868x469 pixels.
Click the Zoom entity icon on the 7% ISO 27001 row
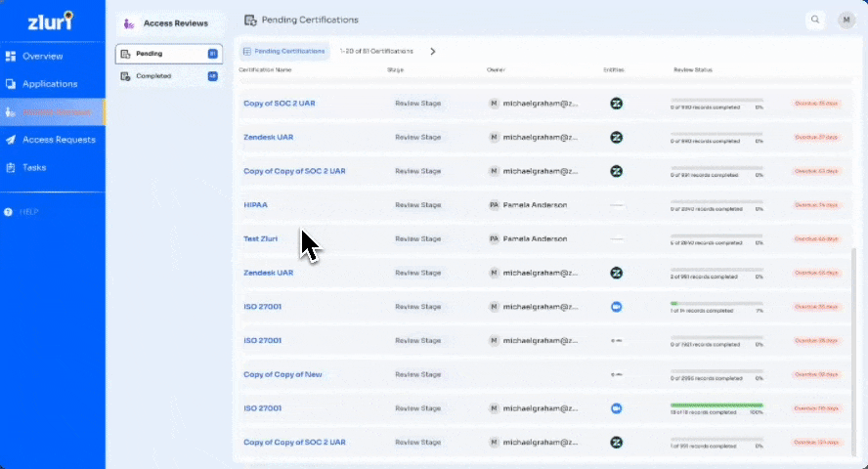(x=616, y=307)
